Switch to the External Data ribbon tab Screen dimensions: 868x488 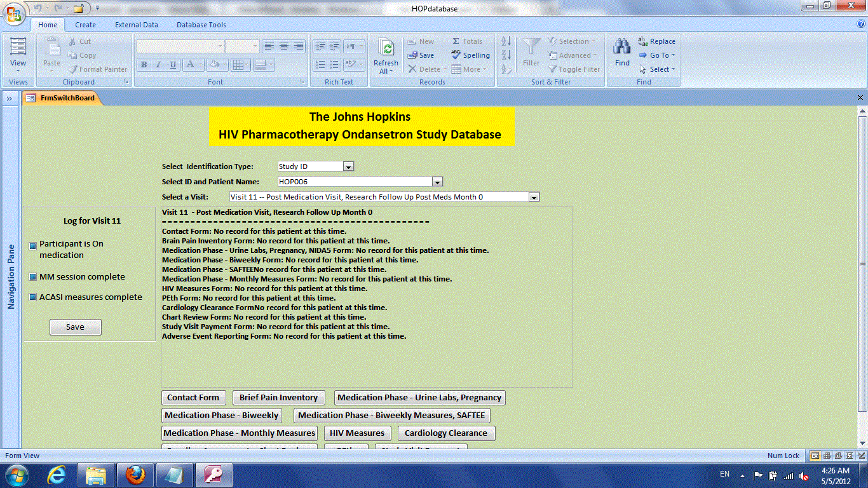point(137,25)
